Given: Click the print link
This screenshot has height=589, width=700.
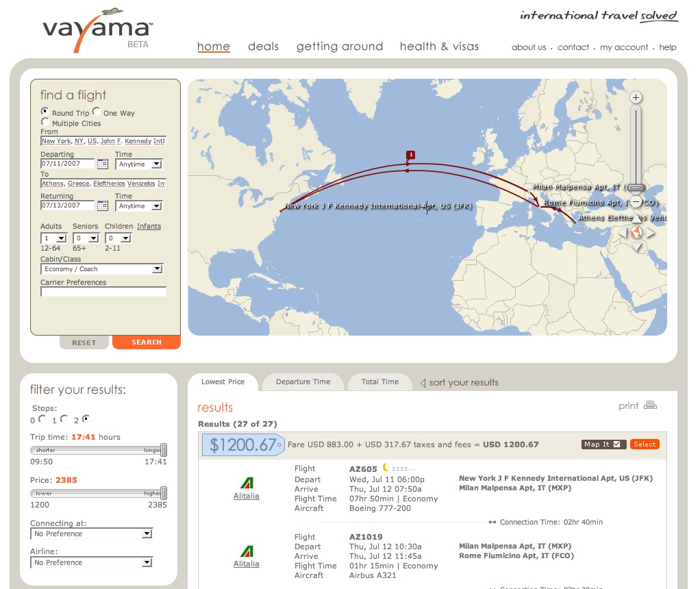Looking at the screenshot, I should (x=628, y=405).
